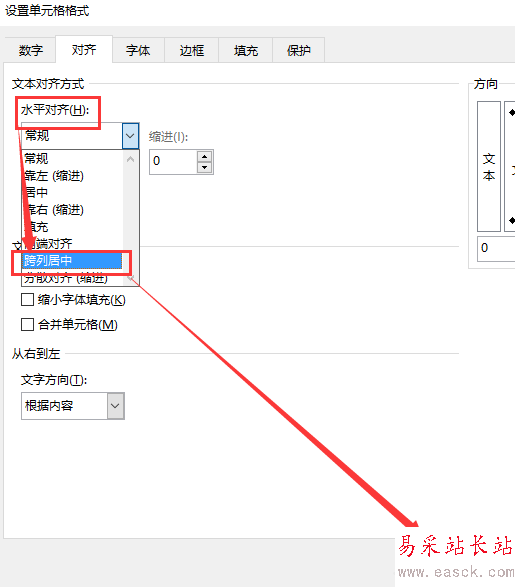Decrease 缩进 with the down spinner
Viewport: 515px width, 587px height.
[x=205, y=167]
